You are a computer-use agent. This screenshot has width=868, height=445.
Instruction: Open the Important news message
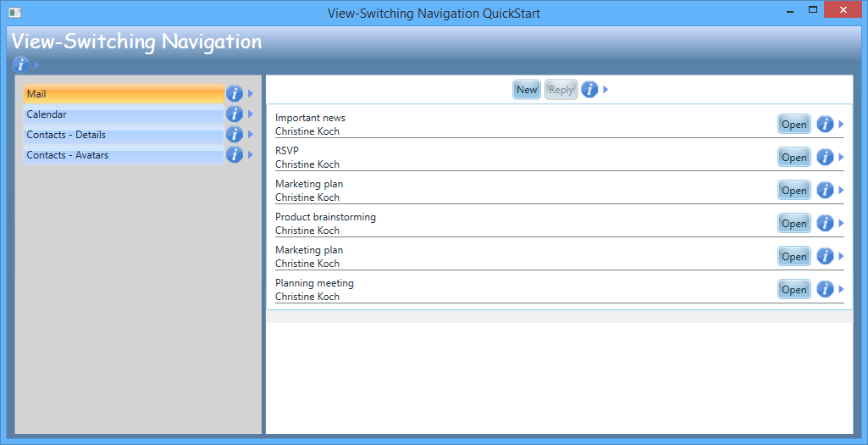tap(793, 124)
